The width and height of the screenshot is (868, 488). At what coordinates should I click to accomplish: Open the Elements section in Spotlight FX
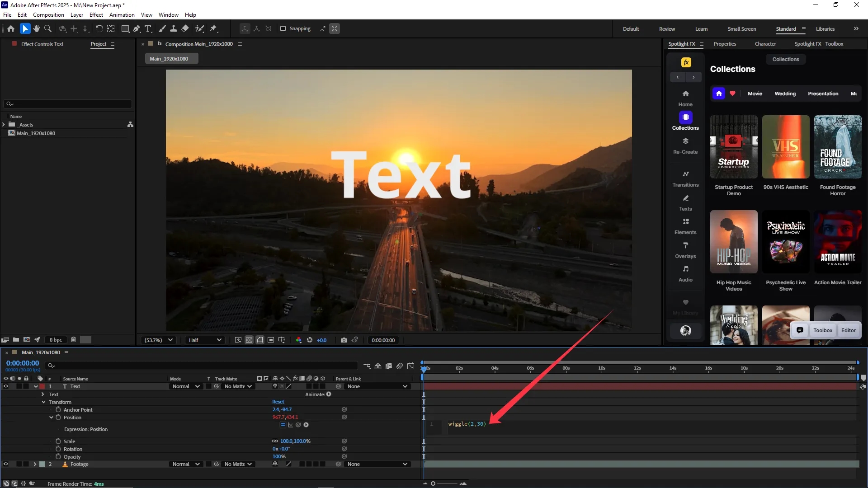[x=685, y=226]
